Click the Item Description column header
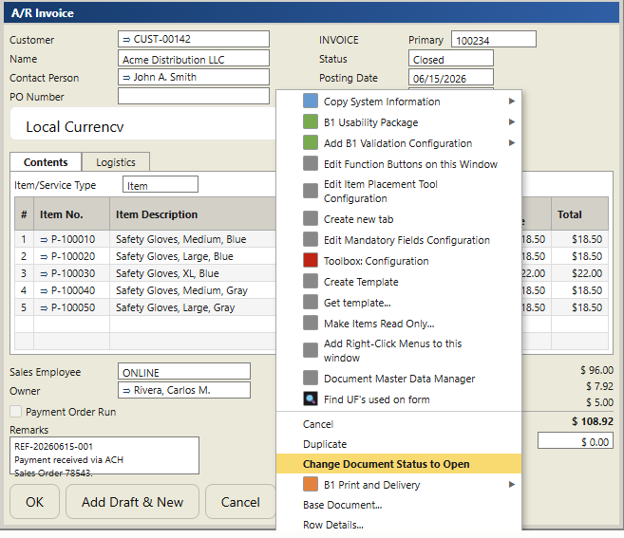Screen dimensions: 624x538 (x=193, y=214)
